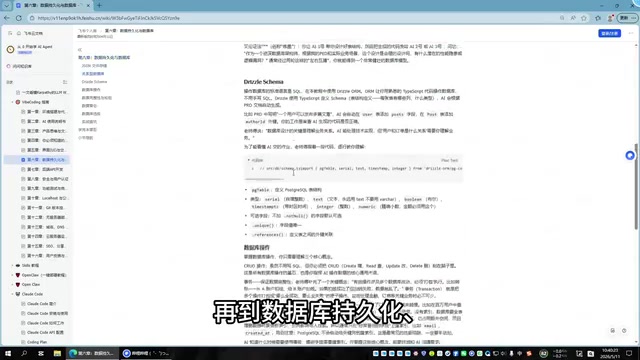Click the page vertical scrollbar

pyautogui.click(x=636, y=187)
